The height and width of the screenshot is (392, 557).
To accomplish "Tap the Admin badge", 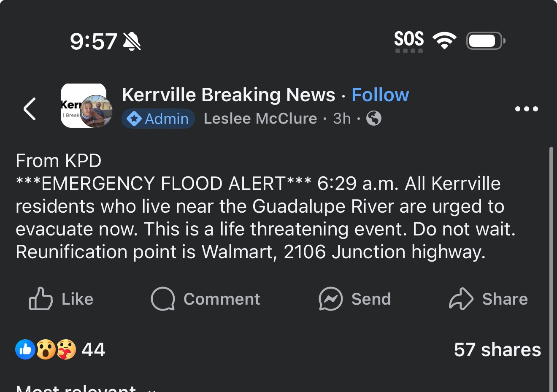I will (158, 119).
